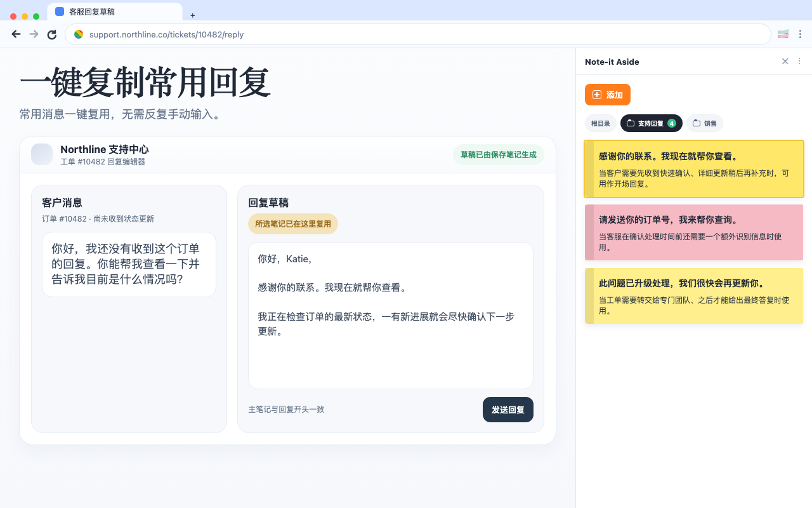Viewport: 812px width, 508px height.
Task: Click the browser address bar
Action: coord(254,34)
